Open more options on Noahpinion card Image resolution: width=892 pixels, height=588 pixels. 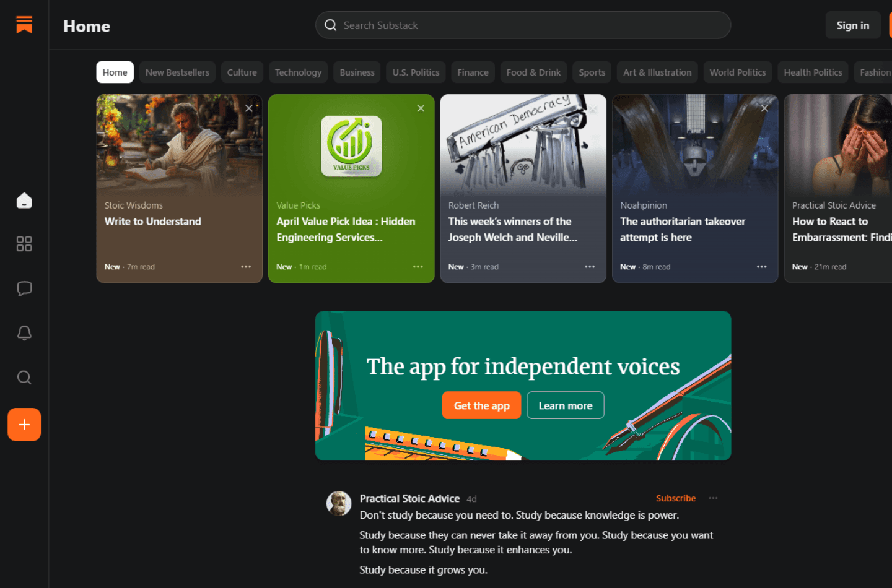click(762, 267)
